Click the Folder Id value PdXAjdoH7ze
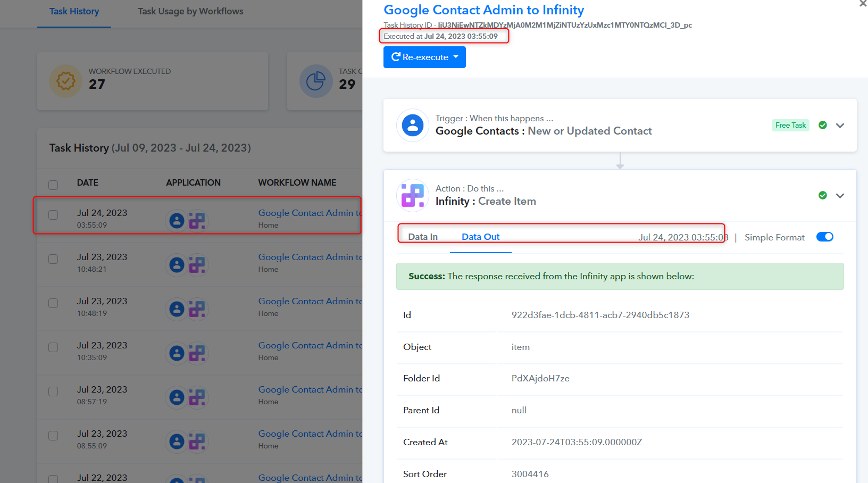This screenshot has height=483, width=868. click(x=540, y=378)
